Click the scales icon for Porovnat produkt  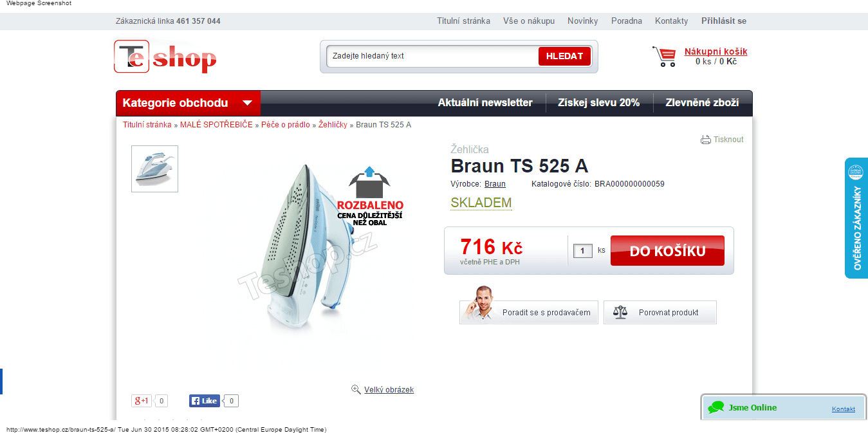coord(620,313)
